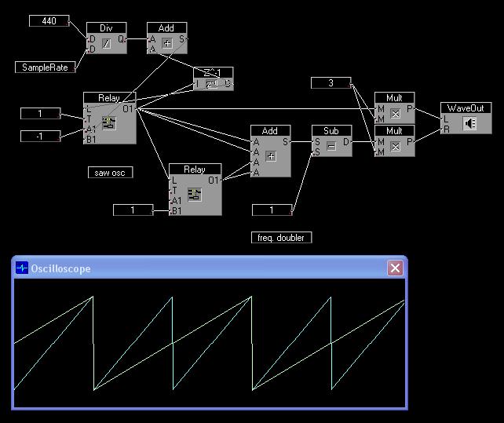Click the icon in the lower Relay module
The height and width of the screenshot is (423, 504).
[195, 194]
